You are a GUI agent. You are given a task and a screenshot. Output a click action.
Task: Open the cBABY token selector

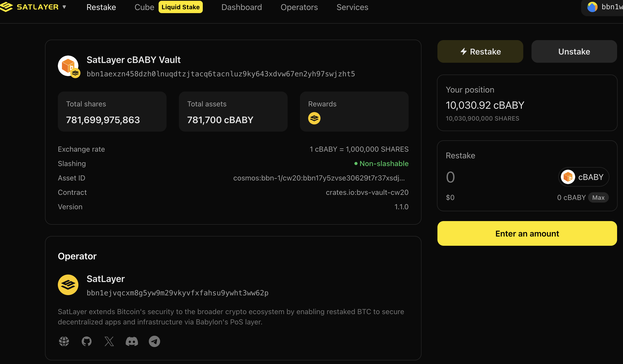click(x=583, y=177)
